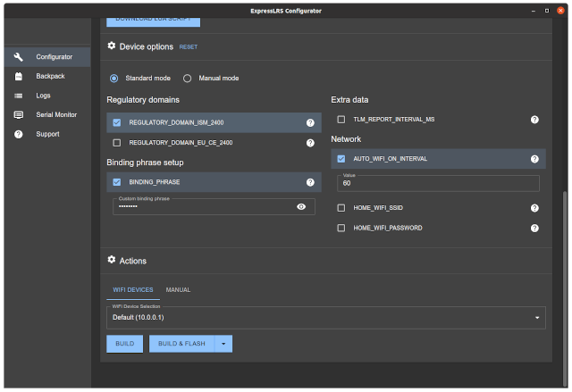
Task: Click the BUILD button
Action: click(125, 344)
